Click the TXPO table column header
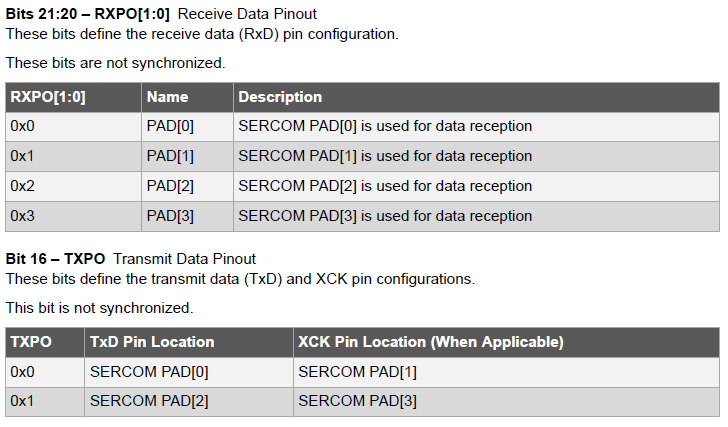This screenshot has width=728, height=427. (x=31, y=342)
